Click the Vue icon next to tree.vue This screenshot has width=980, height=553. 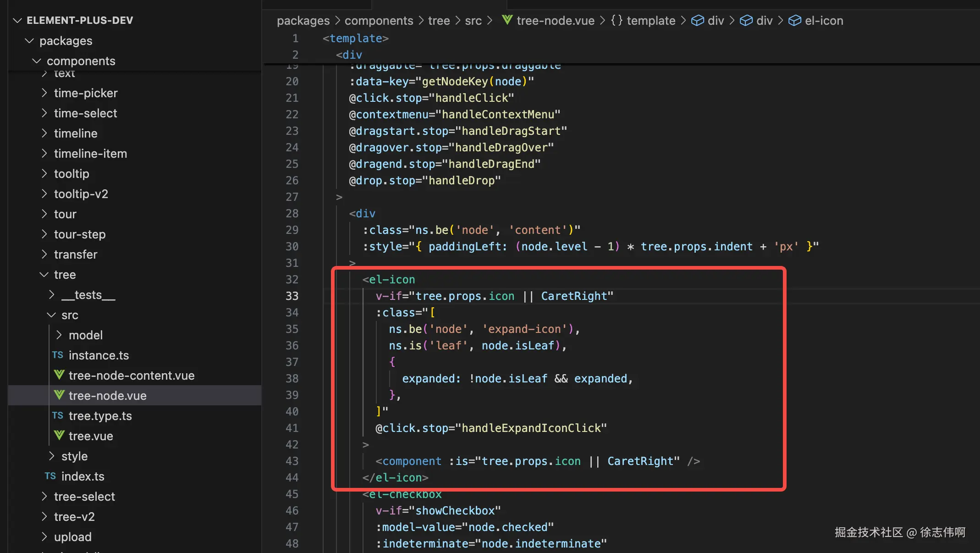click(x=59, y=435)
